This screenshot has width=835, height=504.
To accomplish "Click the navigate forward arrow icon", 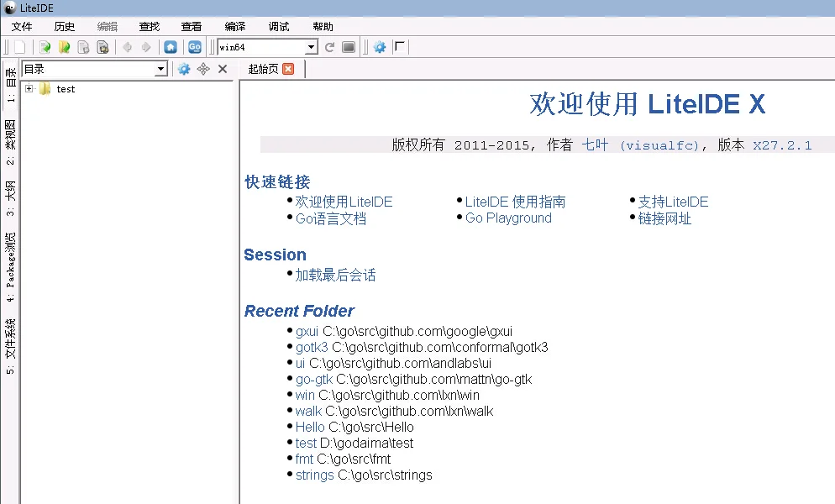I will tap(146, 47).
